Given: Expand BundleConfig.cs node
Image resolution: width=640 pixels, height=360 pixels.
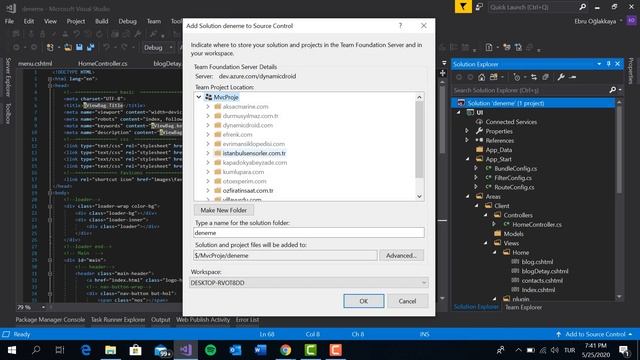Looking at the screenshot, I should pos(476,168).
